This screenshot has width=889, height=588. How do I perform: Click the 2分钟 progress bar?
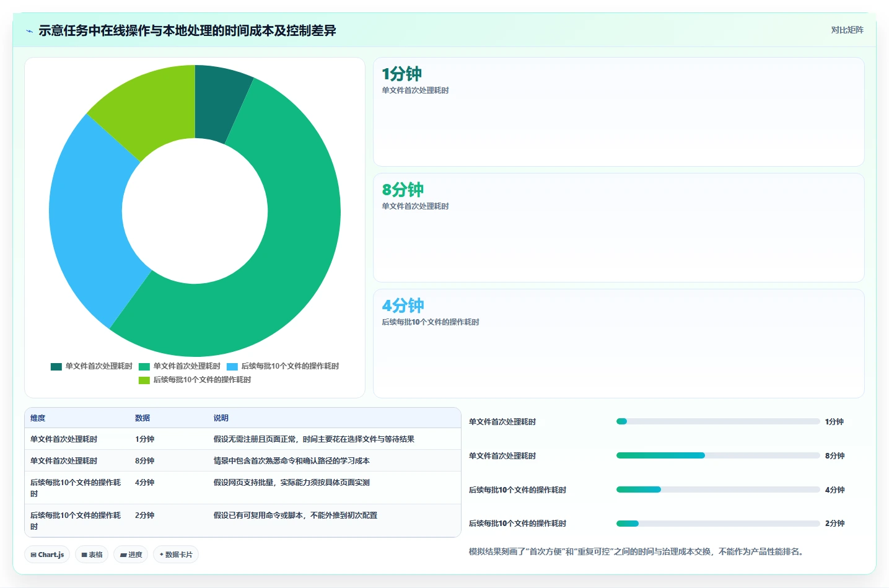click(718, 524)
